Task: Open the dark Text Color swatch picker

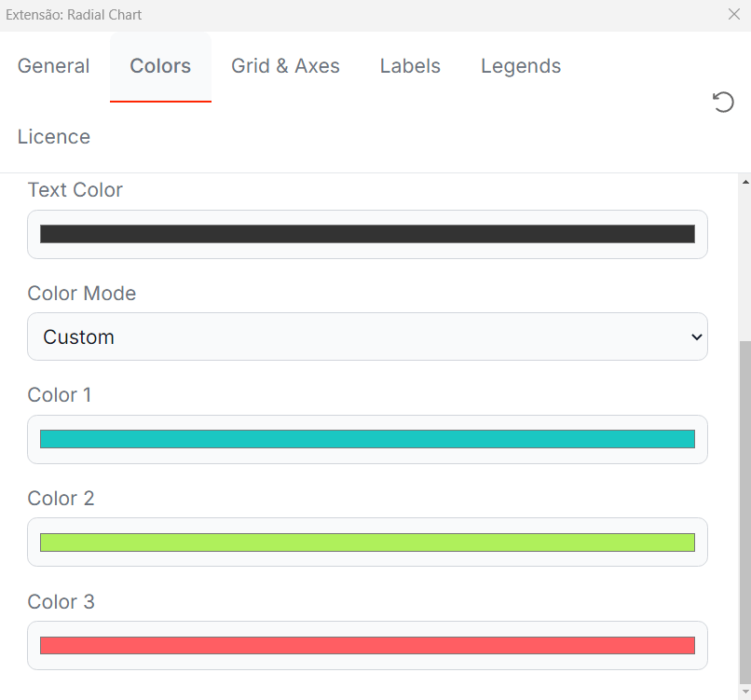Action: click(367, 234)
